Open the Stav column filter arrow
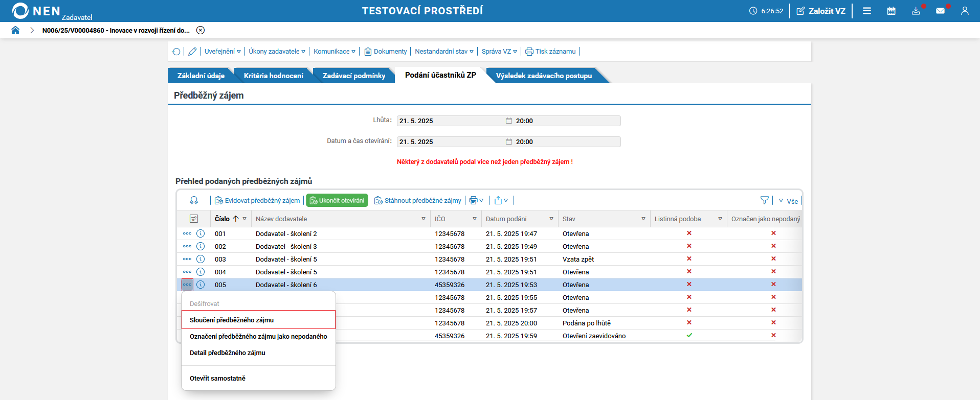Screen dimensions: 980x400 coord(643,219)
